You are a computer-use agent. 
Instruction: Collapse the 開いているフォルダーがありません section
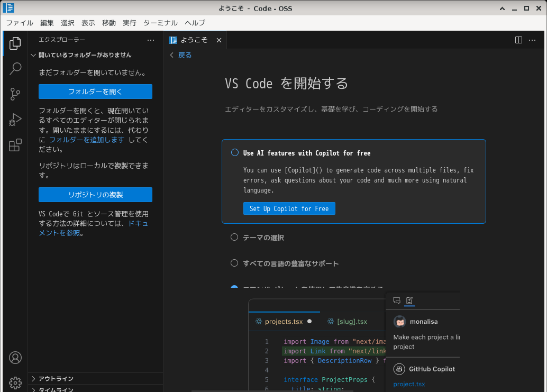point(95,55)
